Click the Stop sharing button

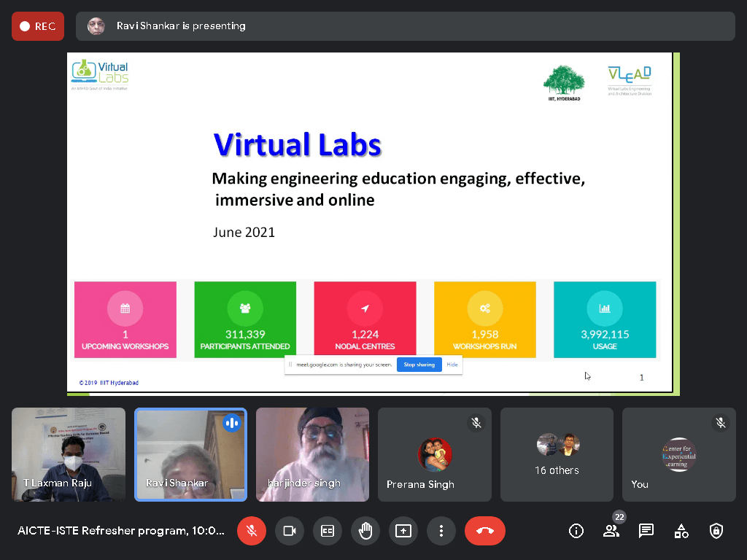pyautogui.click(x=419, y=365)
